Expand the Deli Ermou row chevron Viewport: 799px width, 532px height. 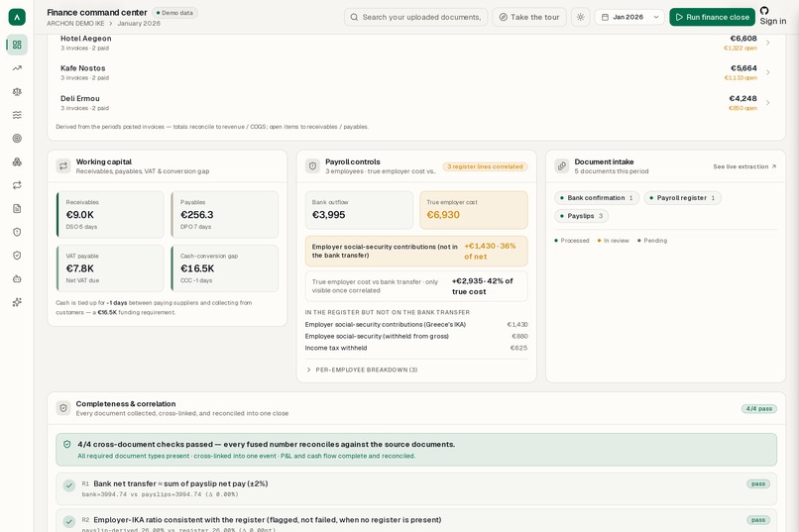(768, 103)
